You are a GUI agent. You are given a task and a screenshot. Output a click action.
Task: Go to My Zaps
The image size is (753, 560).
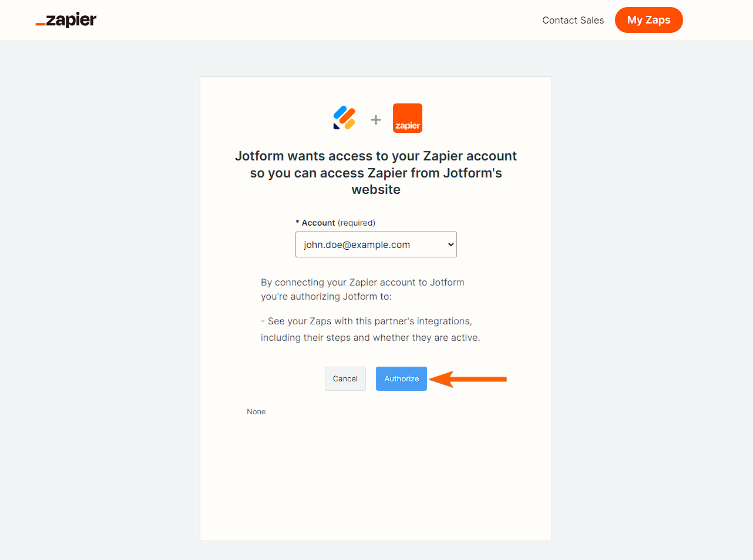(x=648, y=20)
